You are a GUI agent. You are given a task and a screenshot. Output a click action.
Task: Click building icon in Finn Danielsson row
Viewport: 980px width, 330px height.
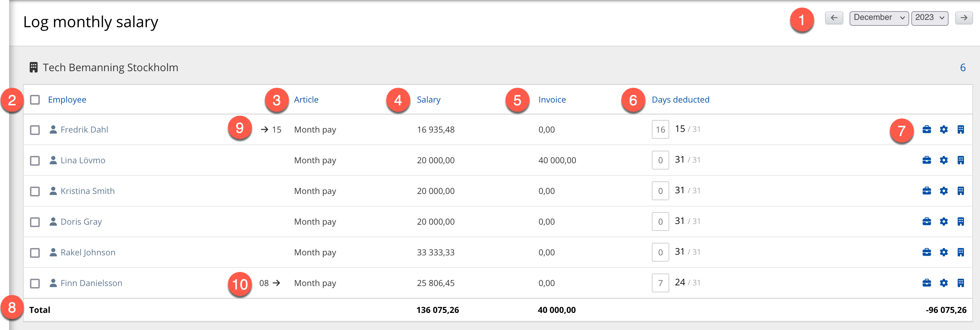pos(960,283)
